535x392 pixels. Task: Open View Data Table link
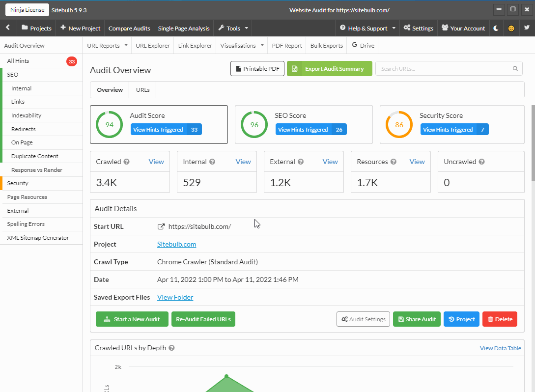[501, 348]
